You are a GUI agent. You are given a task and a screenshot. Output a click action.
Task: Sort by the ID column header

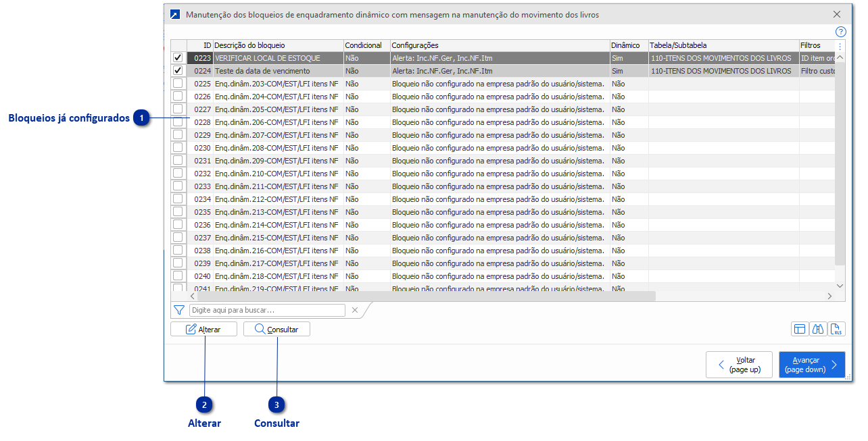point(200,45)
